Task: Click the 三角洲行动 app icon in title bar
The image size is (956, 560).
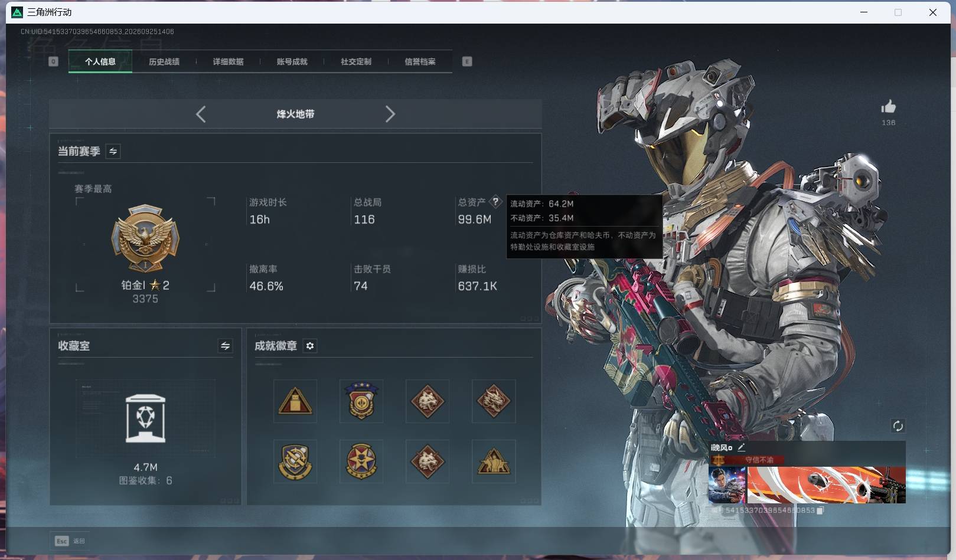Action: [17, 12]
